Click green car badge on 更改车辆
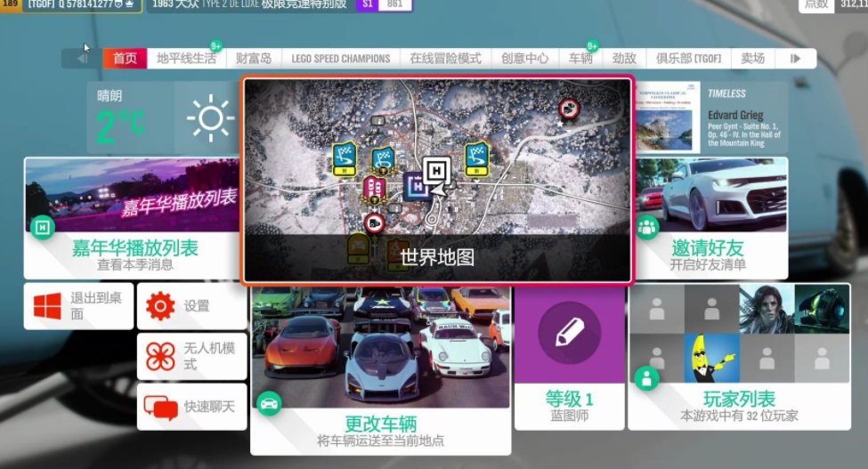The width and height of the screenshot is (868, 469). 269,404
